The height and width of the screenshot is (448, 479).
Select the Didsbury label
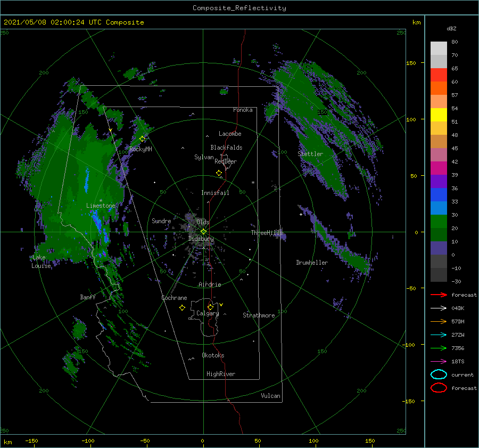(x=201, y=239)
